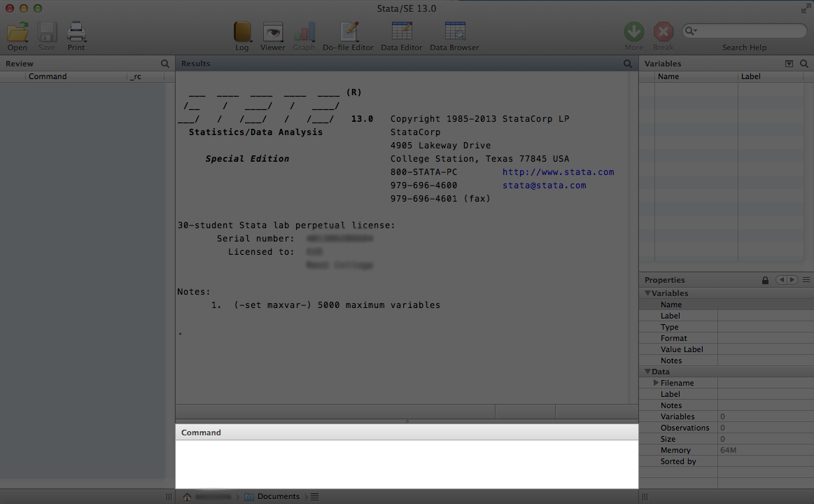Collapse the Data section in Properties
Image resolution: width=814 pixels, height=504 pixels.
click(x=648, y=372)
